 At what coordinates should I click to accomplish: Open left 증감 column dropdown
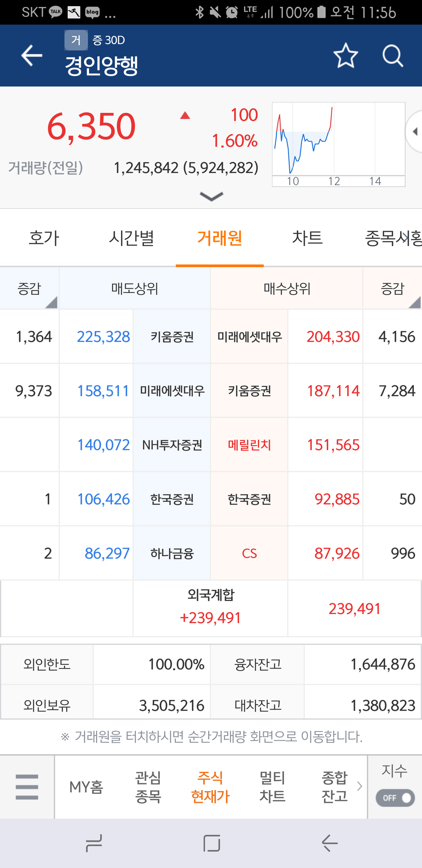(x=29, y=288)
